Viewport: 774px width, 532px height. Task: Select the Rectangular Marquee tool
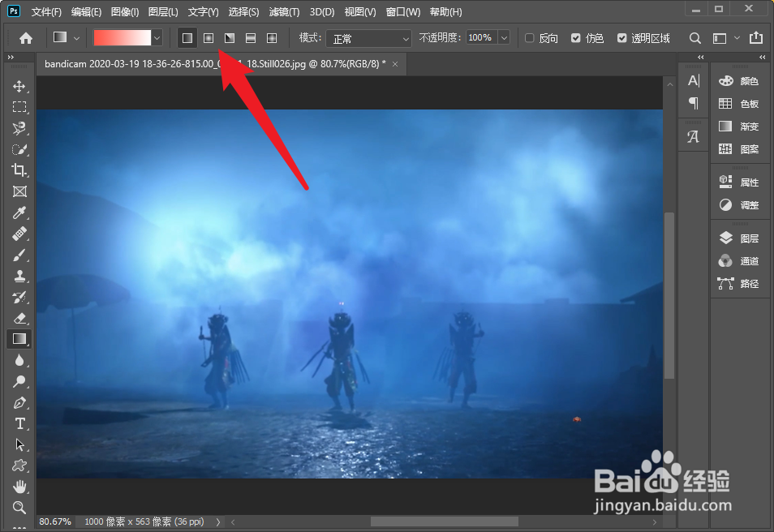click(19, 107)
